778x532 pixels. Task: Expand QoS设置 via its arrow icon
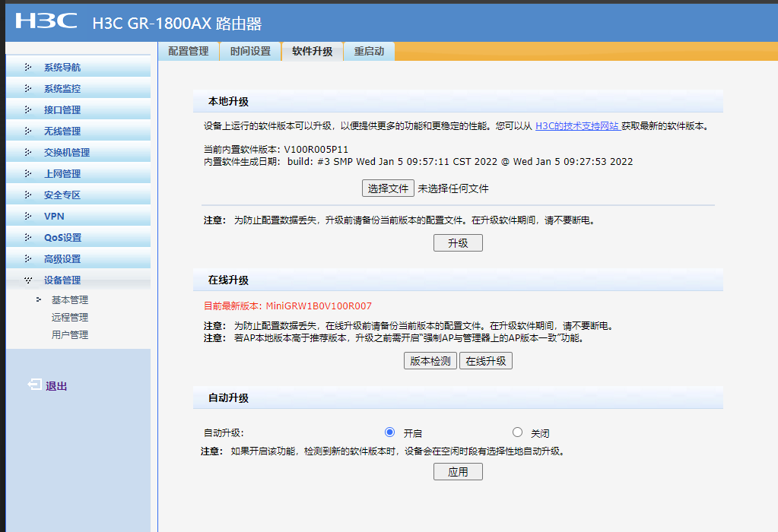28,237
